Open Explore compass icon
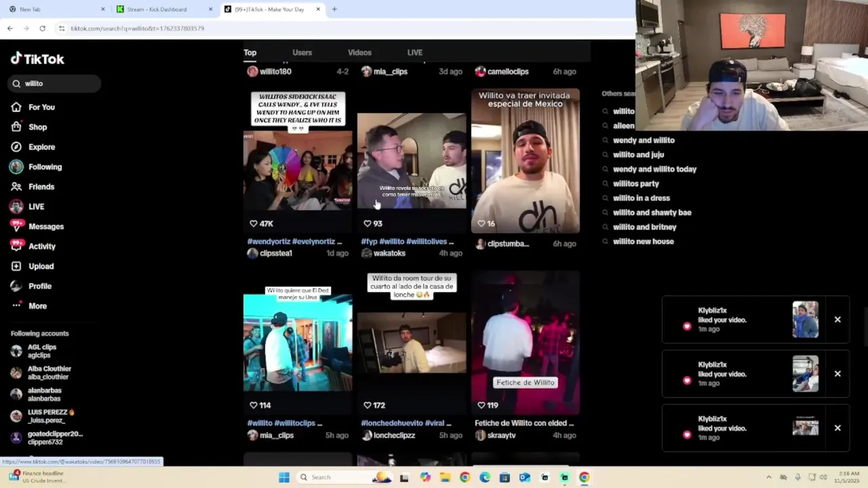 16,147
